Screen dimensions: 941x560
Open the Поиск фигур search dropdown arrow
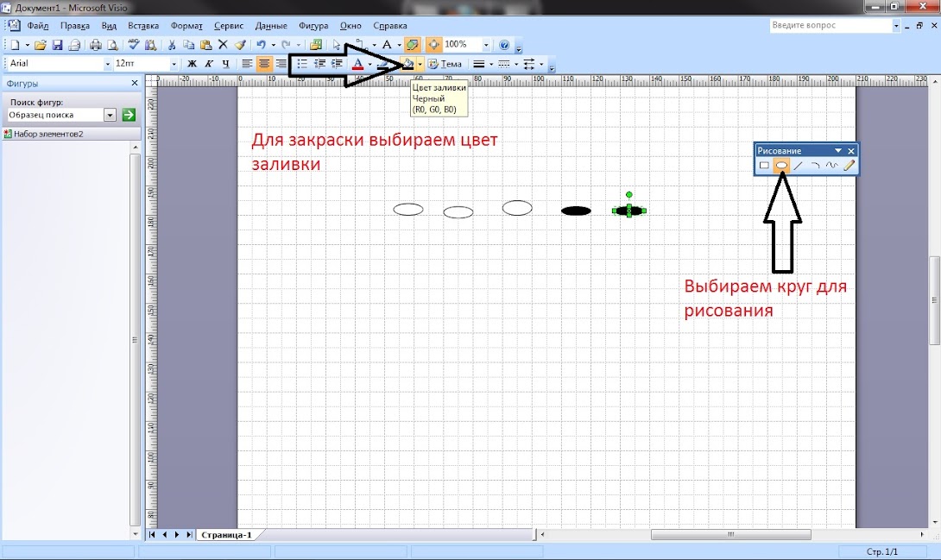click(110, 115)
